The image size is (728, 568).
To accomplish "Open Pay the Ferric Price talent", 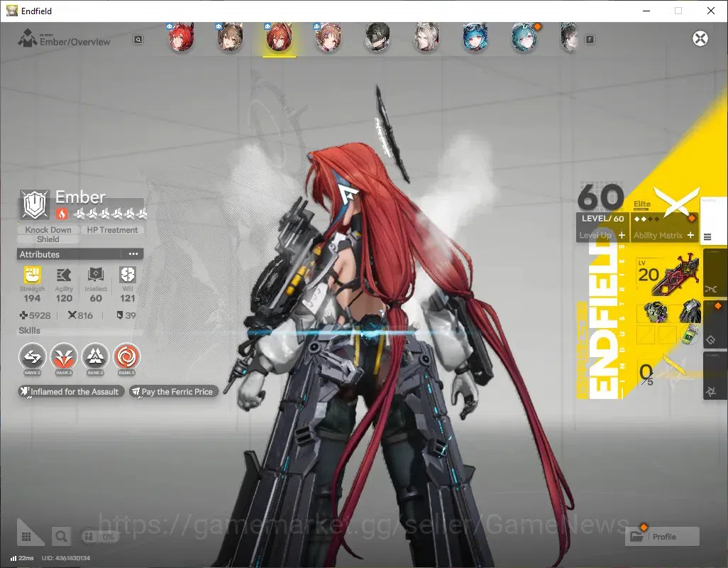I will (174, 391).
